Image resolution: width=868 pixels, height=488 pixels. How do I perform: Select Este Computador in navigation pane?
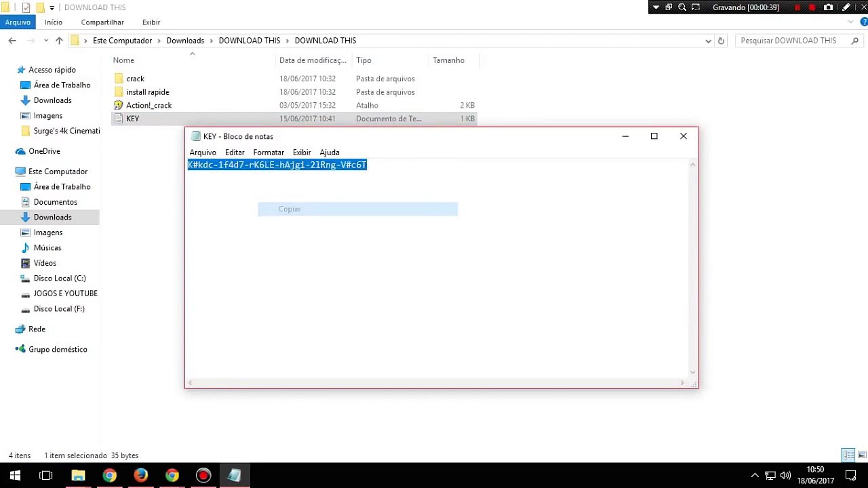pos(58,171)
